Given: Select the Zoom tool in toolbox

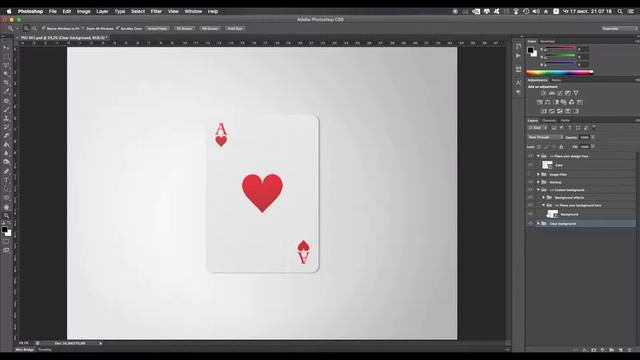Looking at the screenshot, I should (6, 216).
